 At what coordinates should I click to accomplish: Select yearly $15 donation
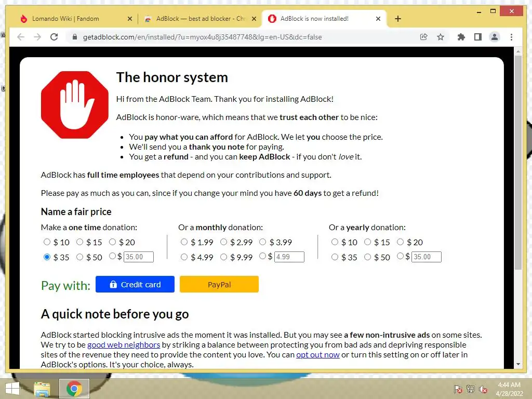(367, 242)
